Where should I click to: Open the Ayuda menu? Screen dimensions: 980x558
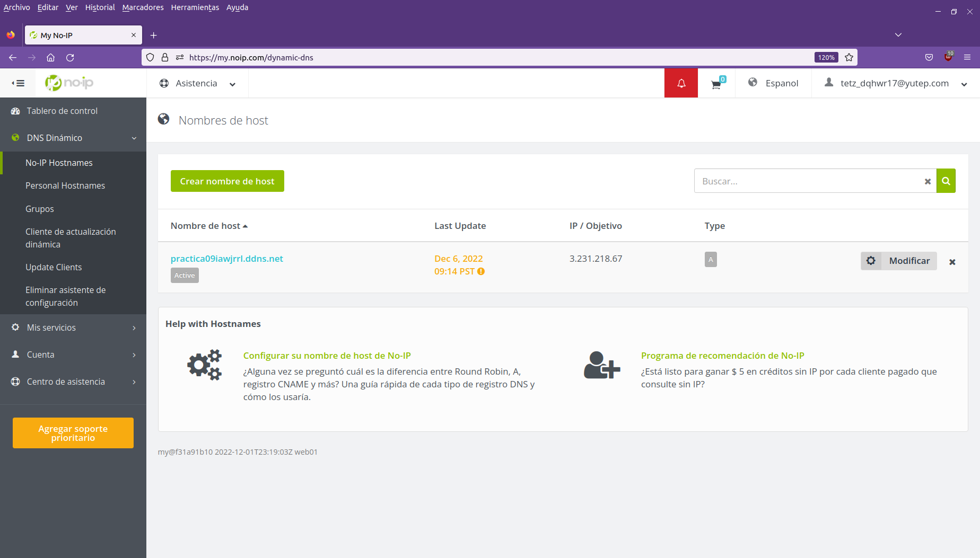pyautogui.click(x=237, y=7)
